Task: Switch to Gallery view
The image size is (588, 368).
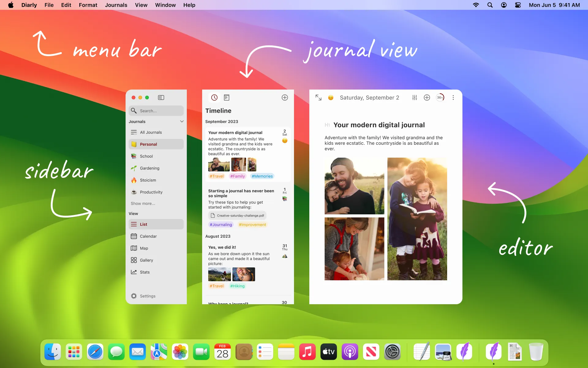Action: (156, 260)
